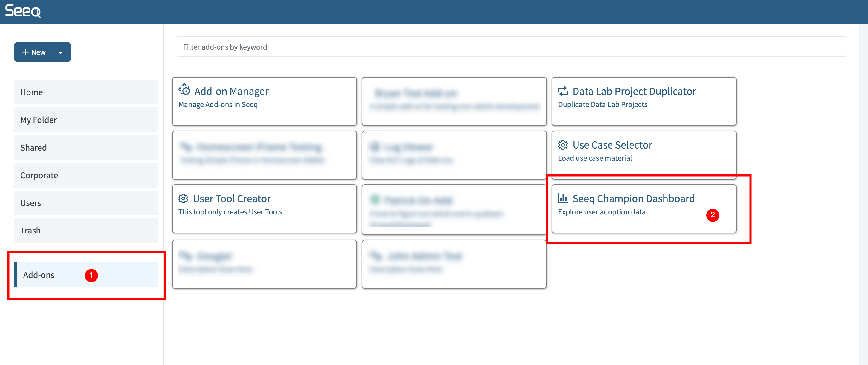Viewport: 868px width, 365px height.
Task: Click the plus icon on New button
Action: click(25, 52)
